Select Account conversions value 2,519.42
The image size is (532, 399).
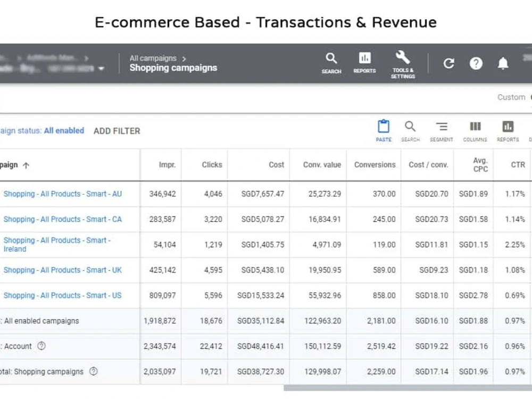click(381, 346)
